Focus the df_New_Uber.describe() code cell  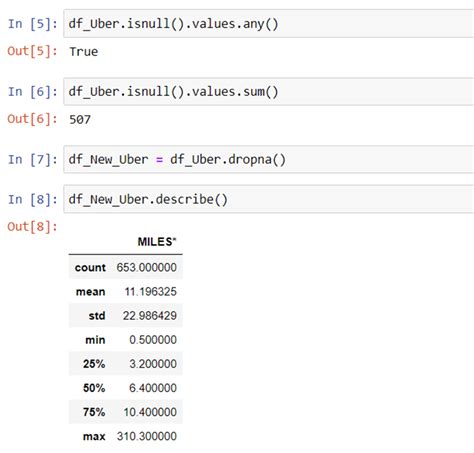[269, 199]
